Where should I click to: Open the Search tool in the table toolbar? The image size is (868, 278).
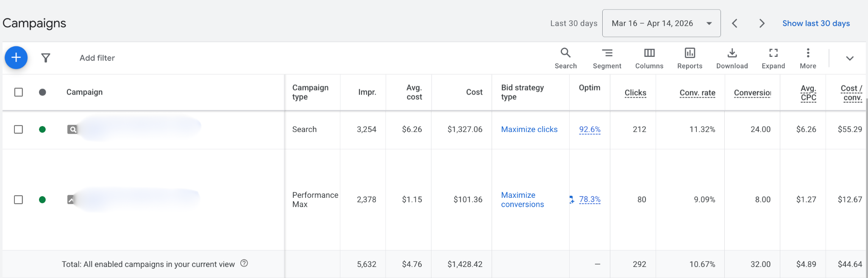pyautogui.click(x=565, y=58)
